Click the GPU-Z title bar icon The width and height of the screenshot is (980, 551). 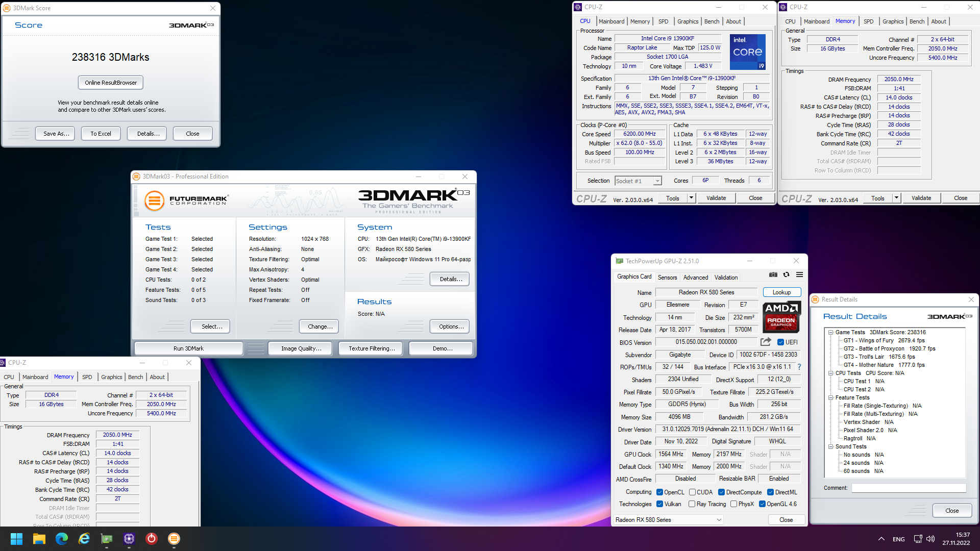point(620,261)
